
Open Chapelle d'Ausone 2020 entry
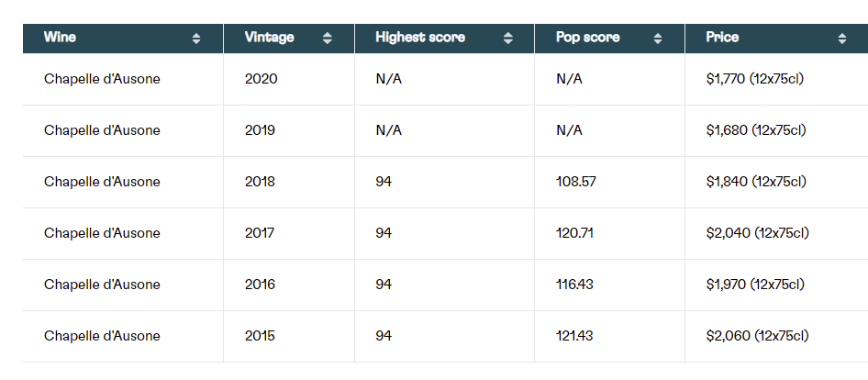(x=102, y=79)
